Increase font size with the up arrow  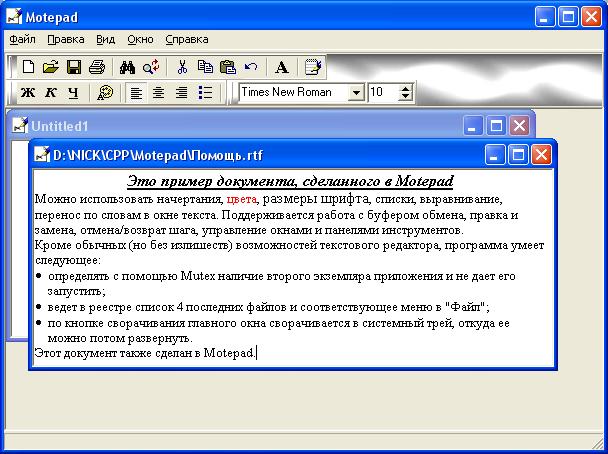tap(406, 88)
